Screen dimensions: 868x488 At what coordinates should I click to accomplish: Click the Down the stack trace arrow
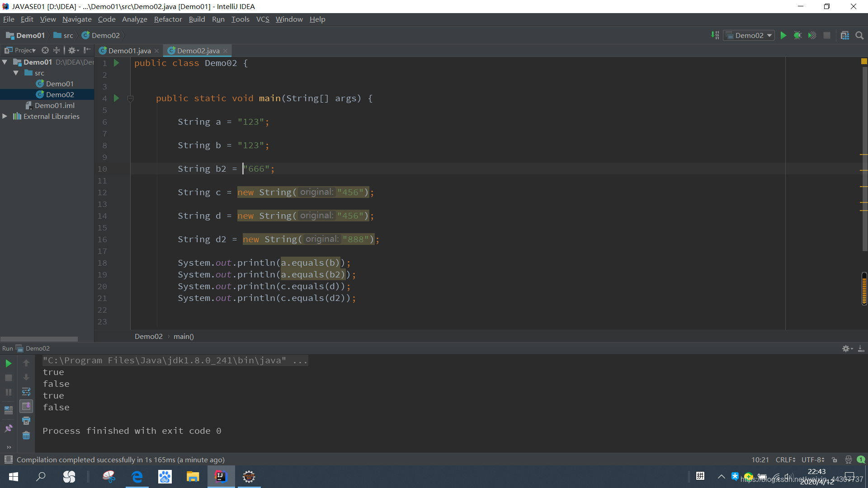(26, 377)
